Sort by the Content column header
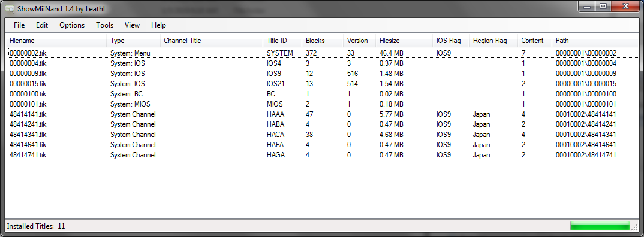Viewport: 644px width, 237px height. pyautogui.click(x=535, y=41)
